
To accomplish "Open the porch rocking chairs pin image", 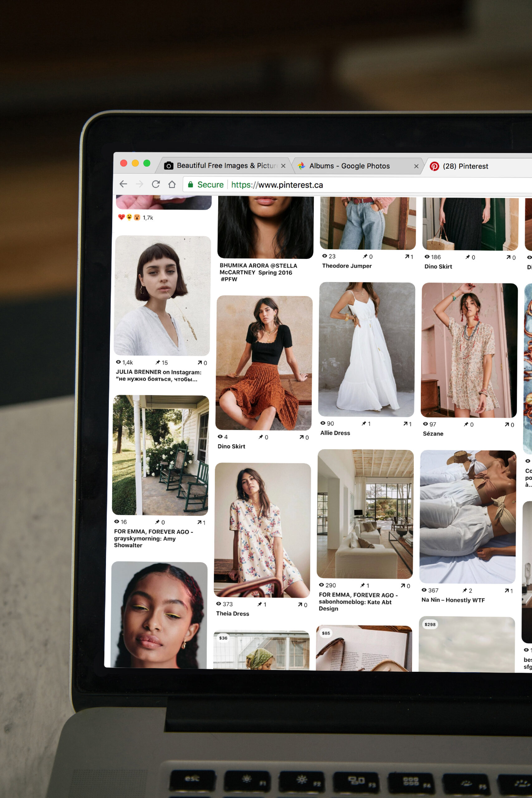I will click(x=161, y=455).
